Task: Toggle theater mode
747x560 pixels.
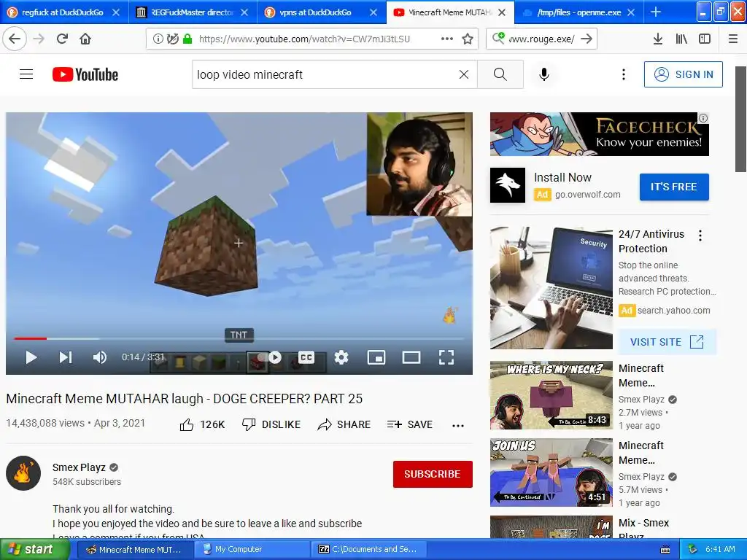Action: coord(411,357)
